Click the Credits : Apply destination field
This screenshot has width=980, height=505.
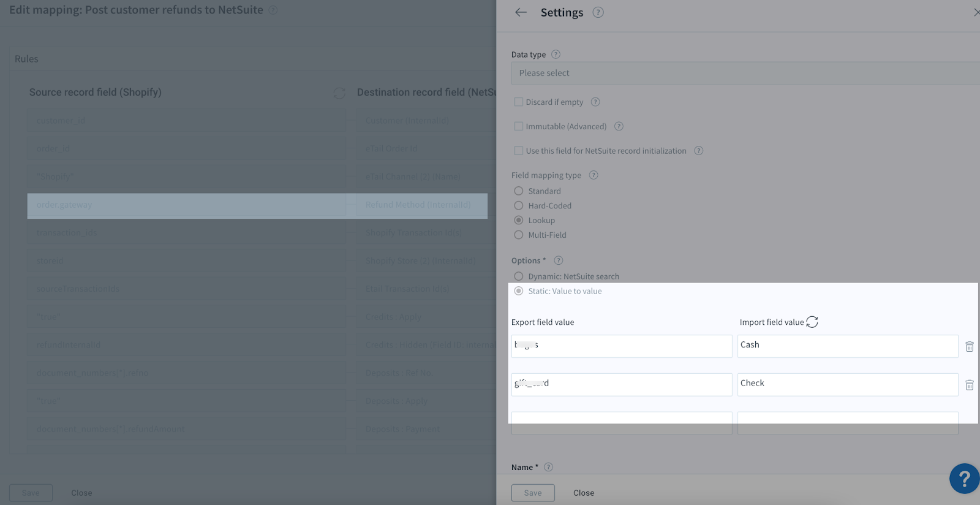(426, 317)
